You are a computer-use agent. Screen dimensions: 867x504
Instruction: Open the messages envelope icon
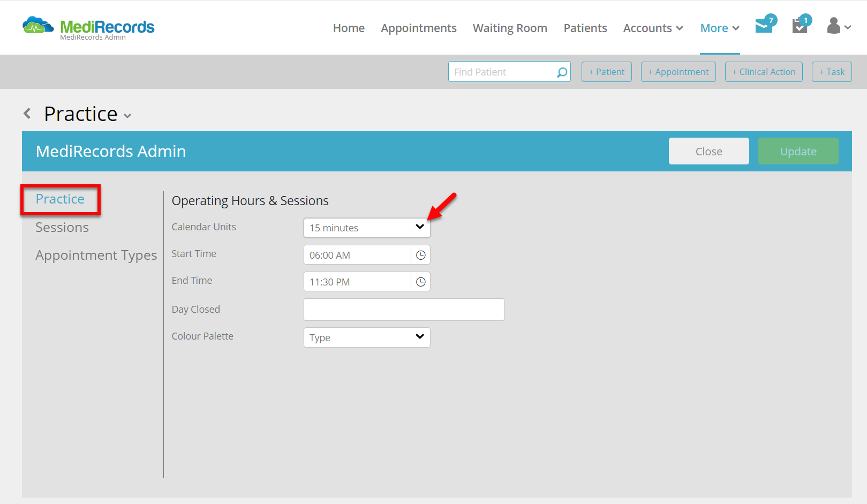pyautogui.click(x=765, y=25)
